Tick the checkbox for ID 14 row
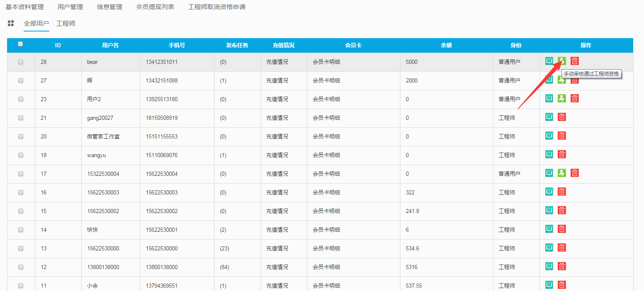644x291 pixels. point(21,230)
